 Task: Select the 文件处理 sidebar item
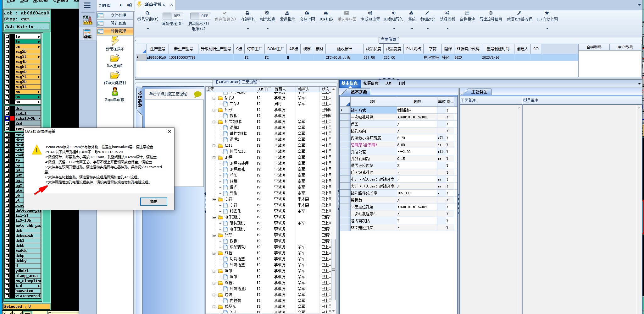tap(115, 15)
